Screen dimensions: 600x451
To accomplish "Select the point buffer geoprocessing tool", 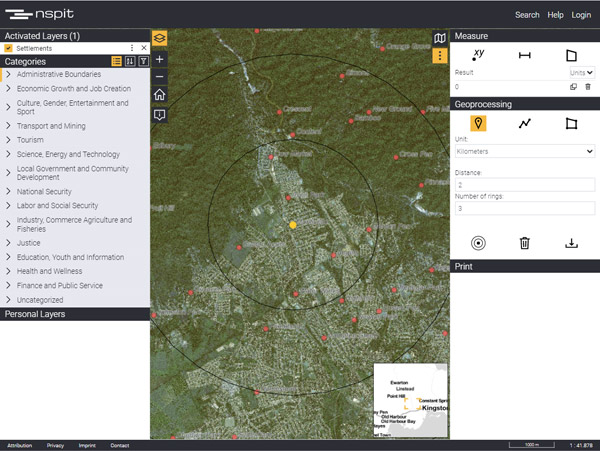I will click(478, 123).
